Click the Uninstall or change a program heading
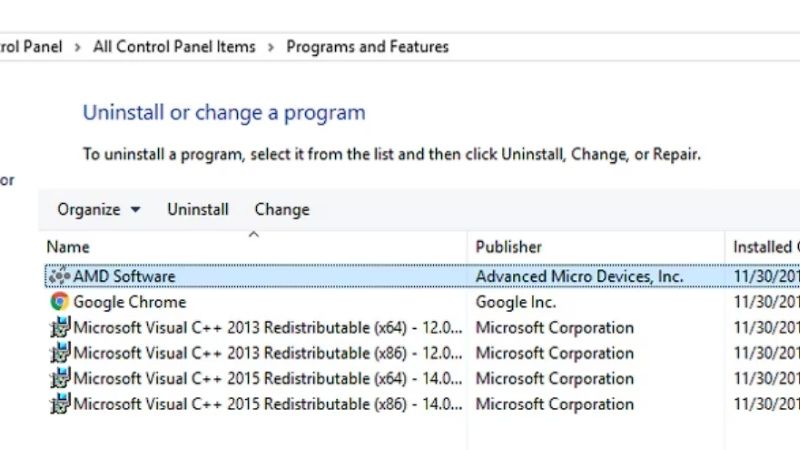Image resolution: width=800 pixels, height=450 pixels. click(x=224, y=112)
